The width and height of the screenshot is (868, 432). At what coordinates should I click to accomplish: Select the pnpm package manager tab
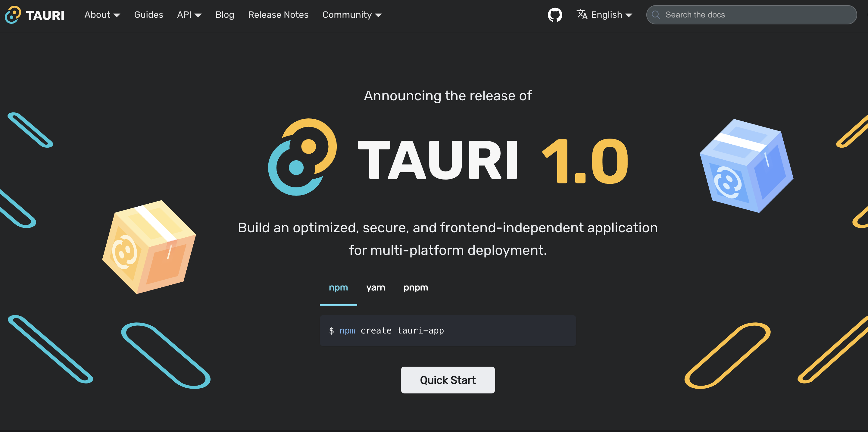(x=416, y=287)
